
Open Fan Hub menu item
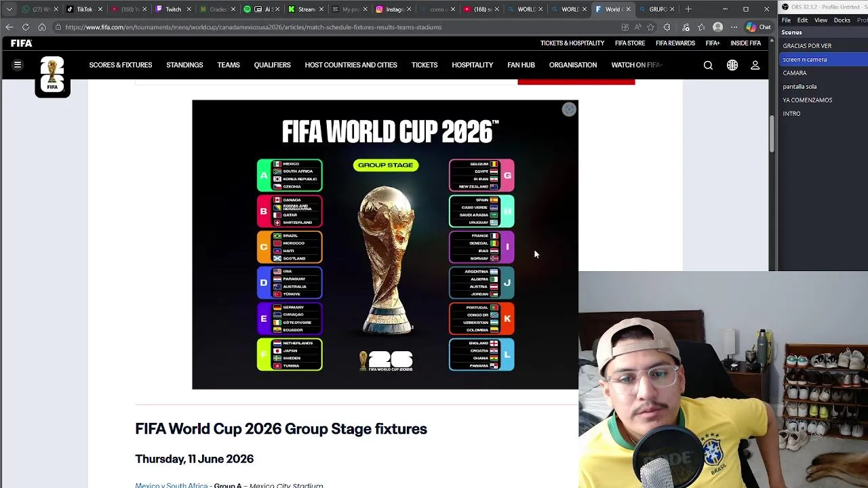tap(521, 65)
